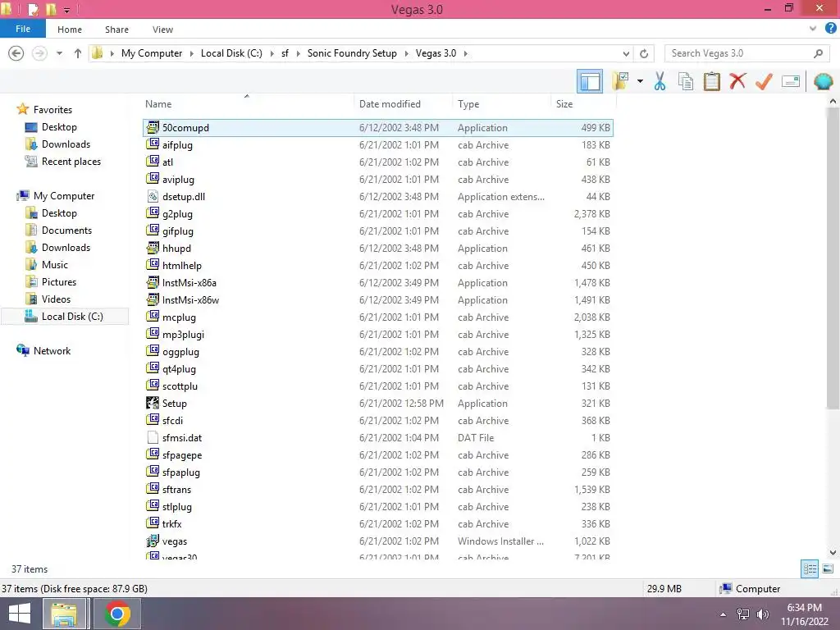Select My Computer in the sidebar
Image resolution: width=840 pixels, height=630 pixels.
click(64, 195)
